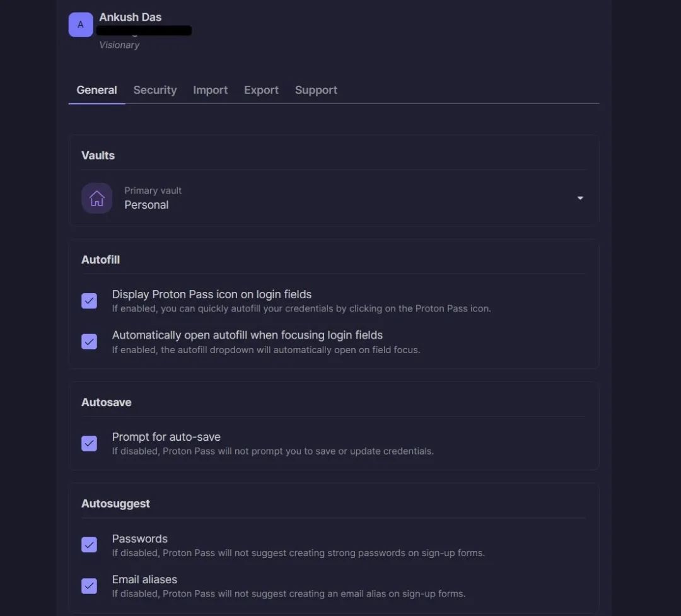Click the Automatically open autofill label
This screenshot has width=681, height=616.
pyautogui.click(x=247, y=335)
